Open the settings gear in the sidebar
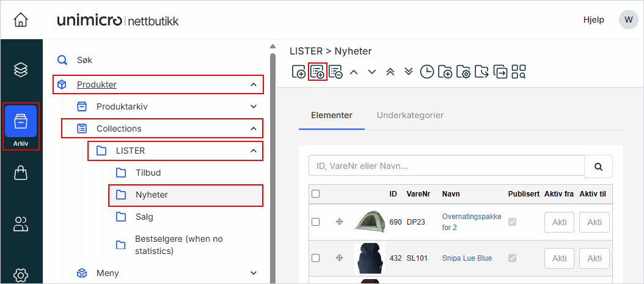The height and width of the screenshot is (284, 644). (x=21, y=275)
